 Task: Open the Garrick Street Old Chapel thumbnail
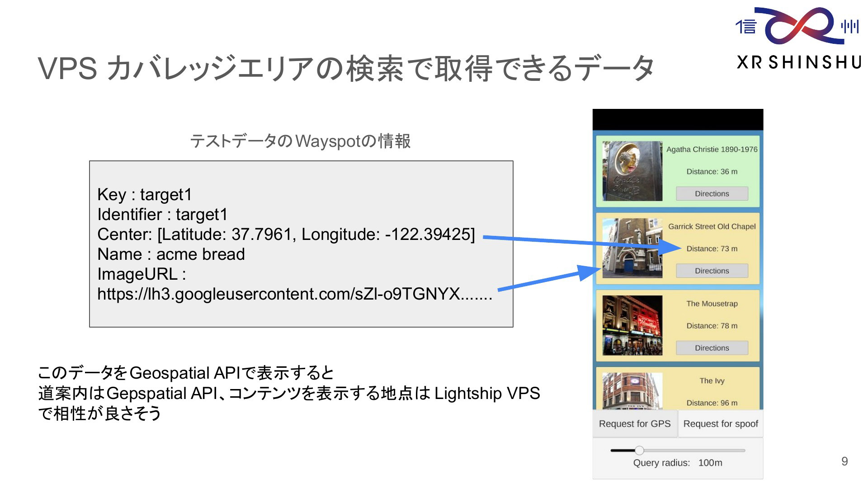632,248
